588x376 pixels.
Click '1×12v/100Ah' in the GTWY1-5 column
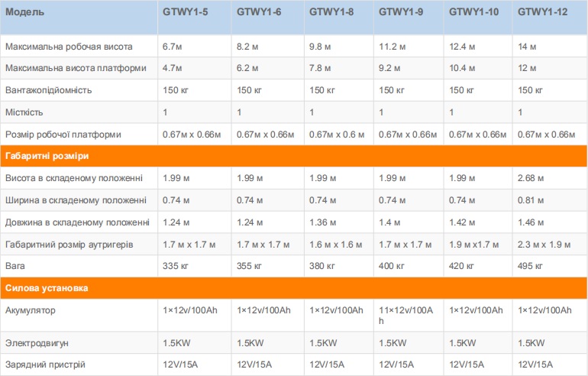tap(189, 310)
